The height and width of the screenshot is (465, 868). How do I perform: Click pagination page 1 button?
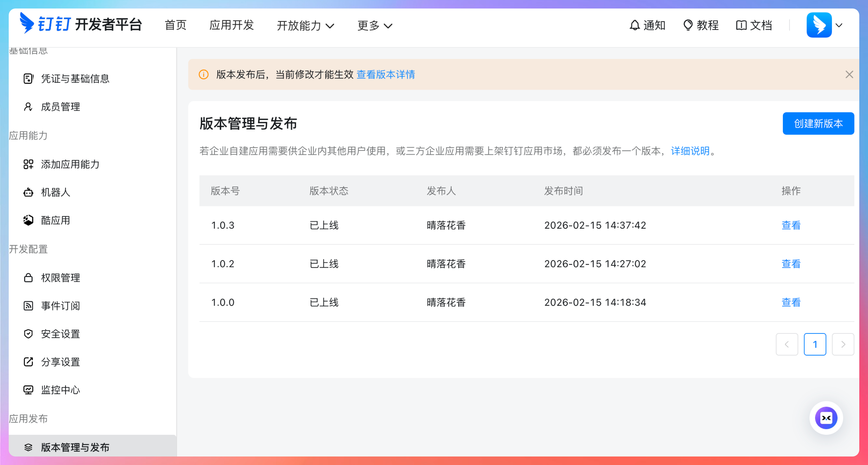tap(815, 344)
